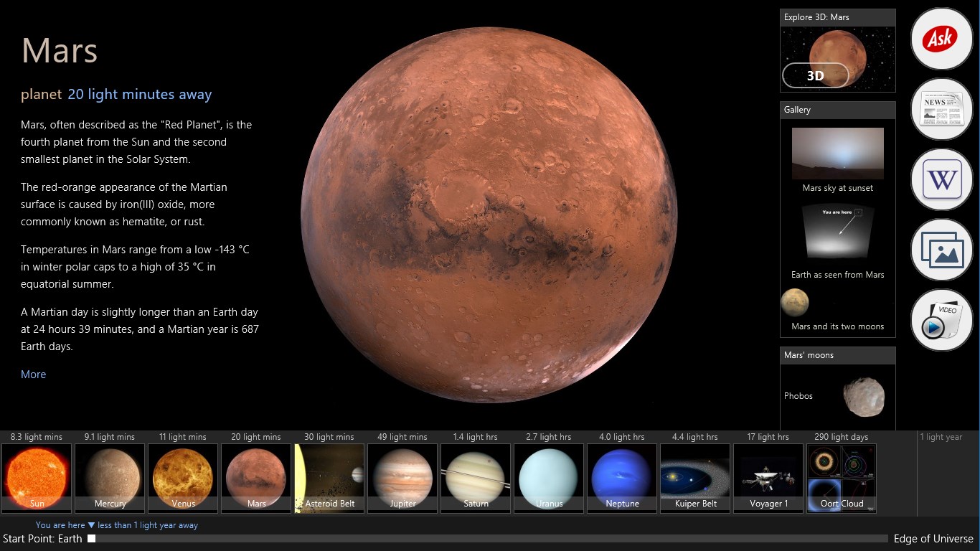Open the video results icon
Screen dimensions: 980x551
(x=941, y=320)
